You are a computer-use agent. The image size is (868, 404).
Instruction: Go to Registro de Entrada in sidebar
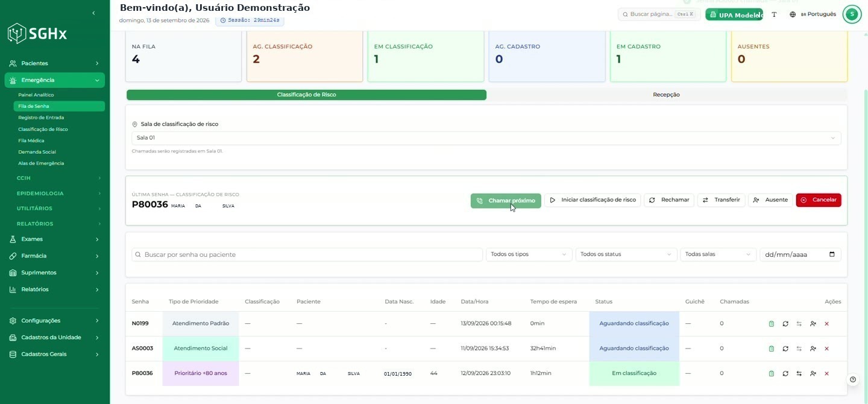pyautogui.click(x=41, y=118)
